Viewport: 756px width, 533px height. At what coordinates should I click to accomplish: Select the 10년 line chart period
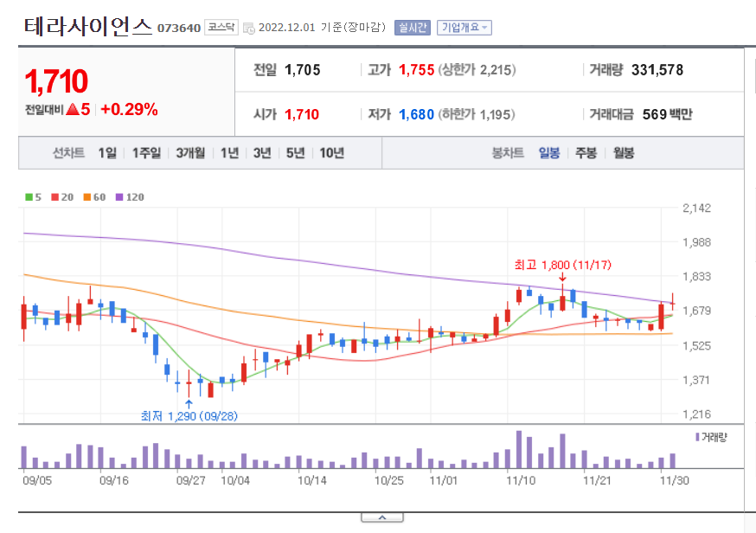pos(331,153)
